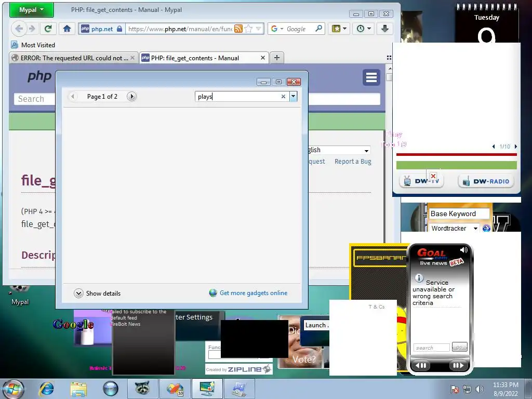Screen dimensions: 532x399
Task: Switch to Mypal raccoon taskbar button
Action: click(x=142, y=389)
